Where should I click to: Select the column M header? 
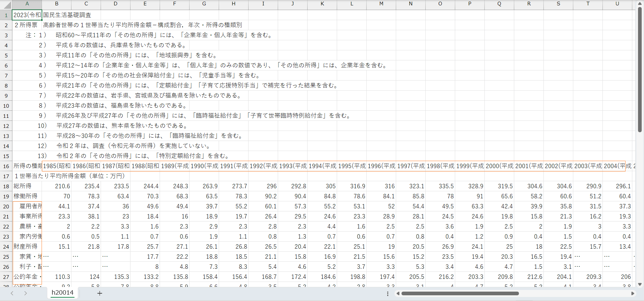click(381, 4)
